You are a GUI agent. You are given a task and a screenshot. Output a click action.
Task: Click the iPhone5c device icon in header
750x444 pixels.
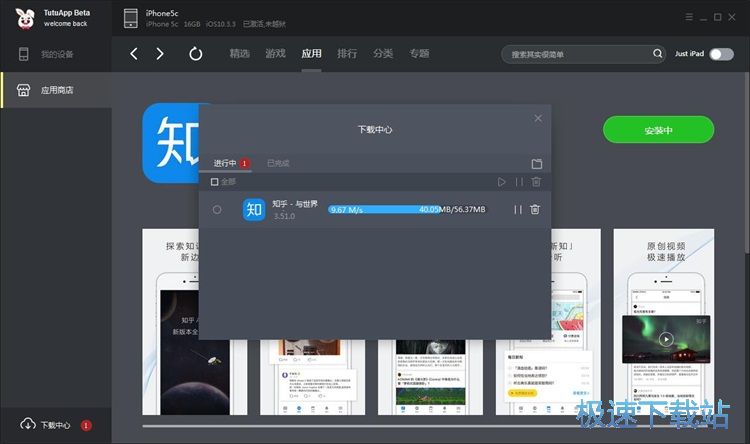tap(131, 18)
